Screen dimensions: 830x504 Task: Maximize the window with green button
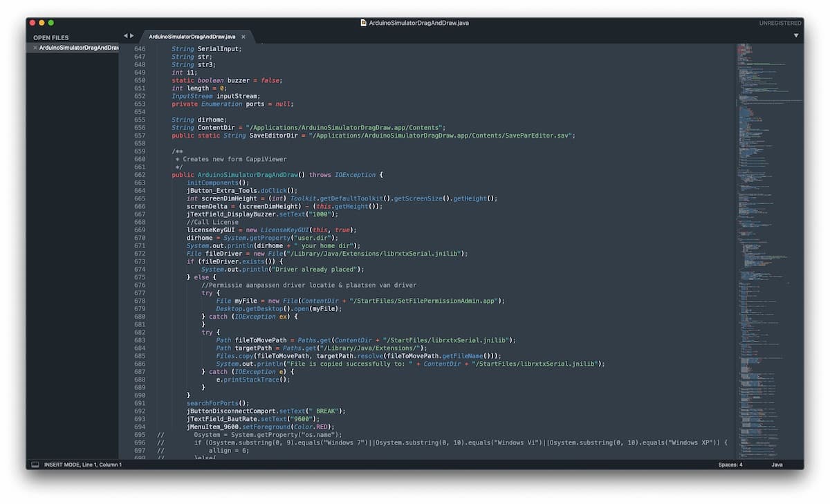coord(51,23)
